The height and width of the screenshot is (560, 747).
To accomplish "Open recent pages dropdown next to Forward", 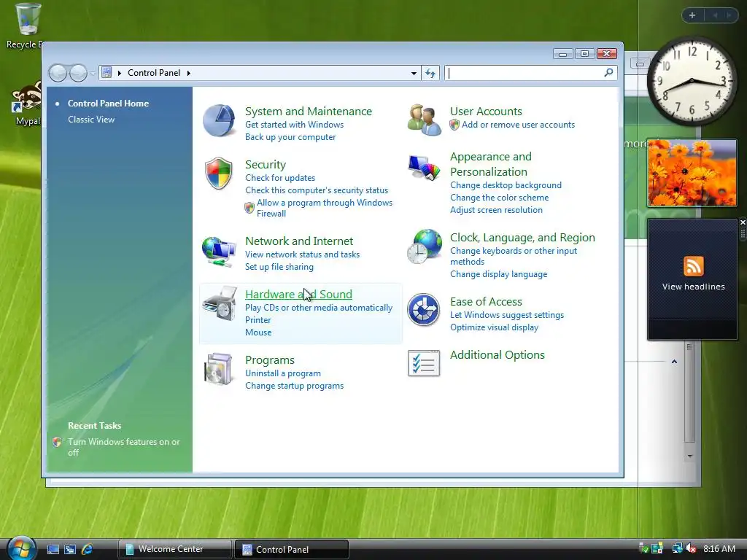I will 93,74.
